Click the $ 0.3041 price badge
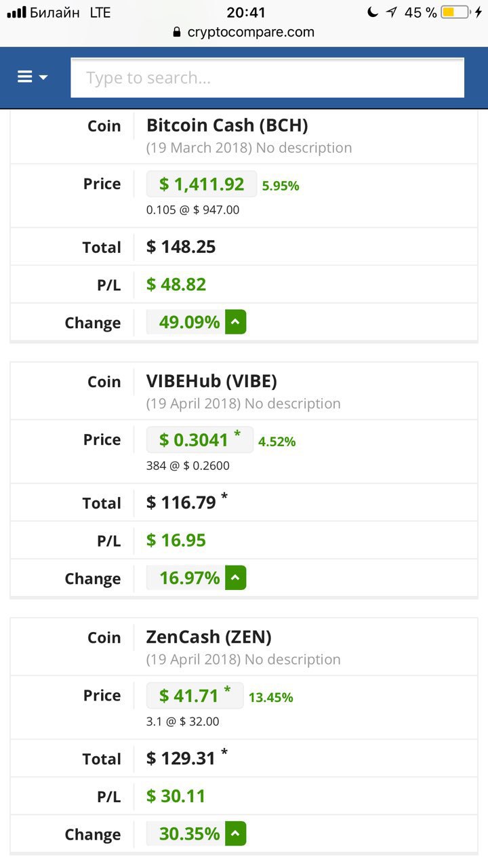 click(x=199, y=439)
